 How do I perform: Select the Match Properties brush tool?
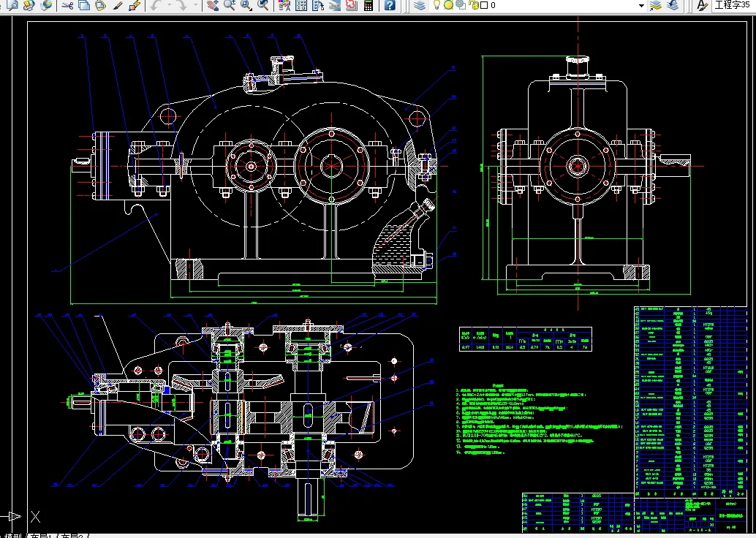pos(118,5)
